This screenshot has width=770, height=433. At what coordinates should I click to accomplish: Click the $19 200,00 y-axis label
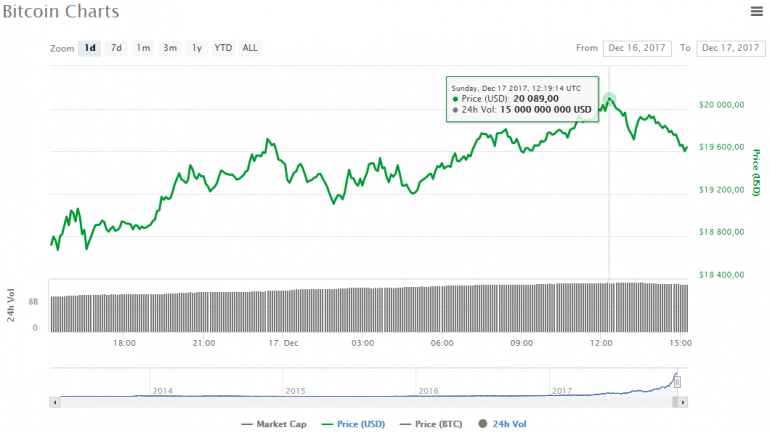[721, 190]
